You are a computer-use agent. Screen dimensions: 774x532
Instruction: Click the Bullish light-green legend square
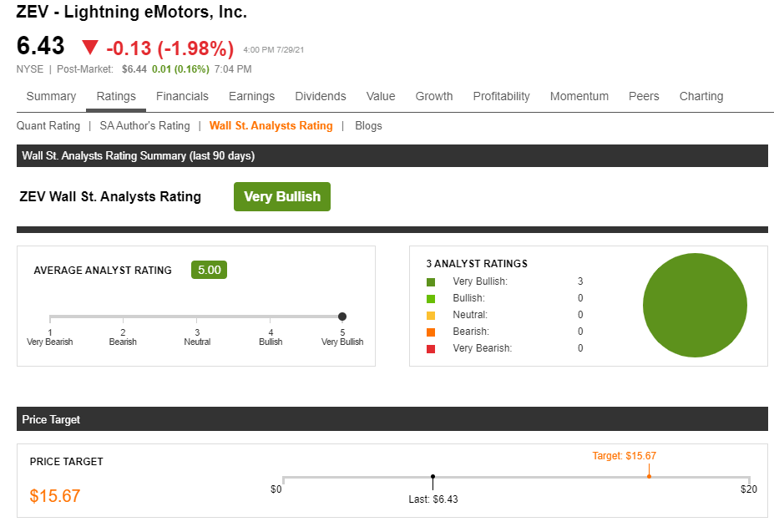pos(429,298)
